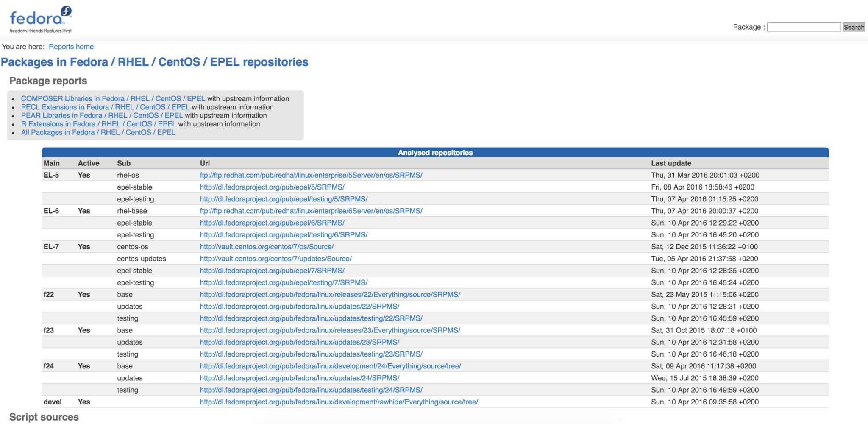Open All Packages in Fedora report
Viewport: 868px width, 424px height.
(98, 132)
